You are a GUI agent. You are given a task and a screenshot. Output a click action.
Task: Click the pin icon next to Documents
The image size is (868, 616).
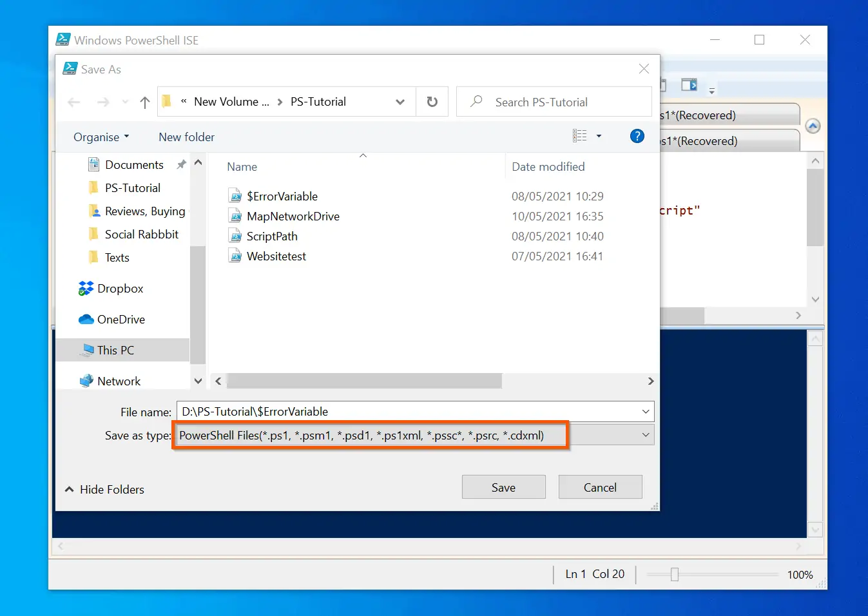pos(181,165)
